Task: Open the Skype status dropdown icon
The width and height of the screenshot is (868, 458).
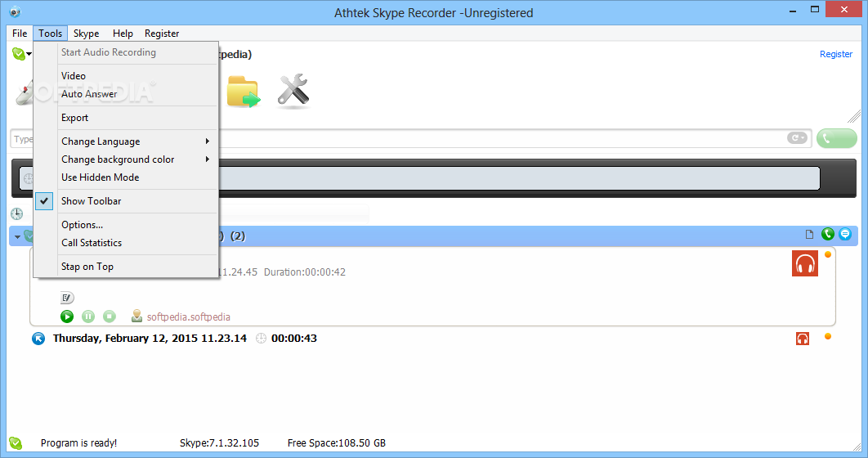Action: (x=21, y=54)
